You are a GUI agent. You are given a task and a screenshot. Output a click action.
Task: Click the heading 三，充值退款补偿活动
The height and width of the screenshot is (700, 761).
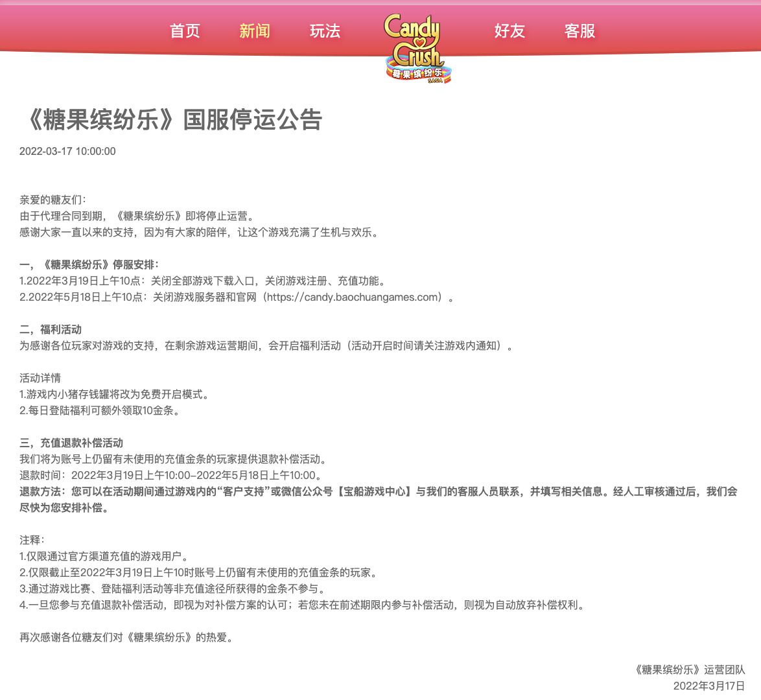click(71, 443)
